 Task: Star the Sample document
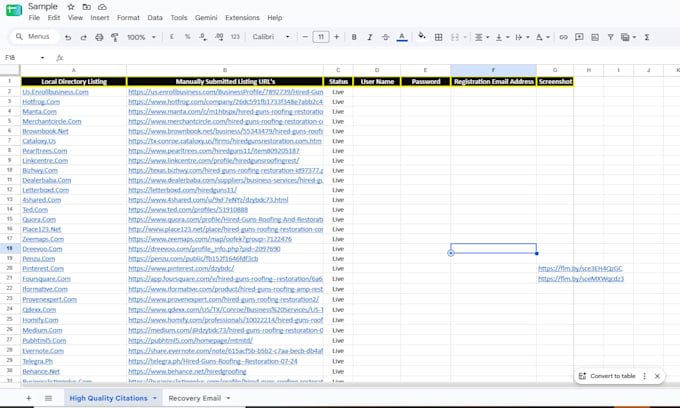tap(71, 7)
